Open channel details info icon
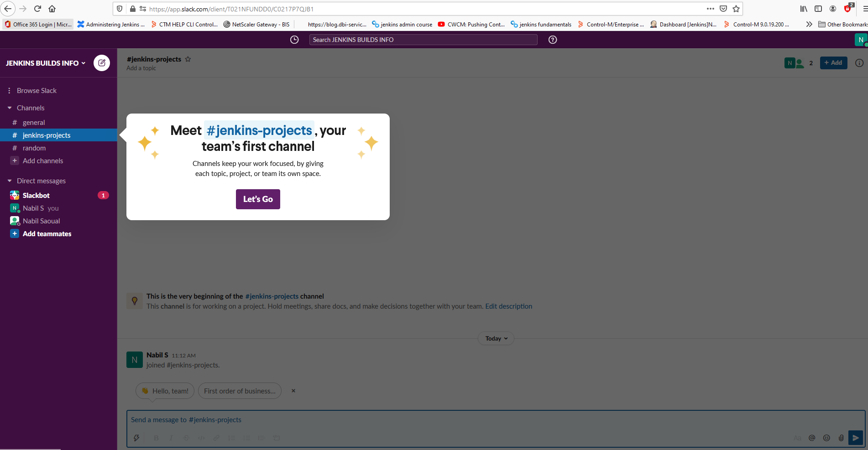The image size is (868, 450). pyautogui.click(x=859, y=63)
